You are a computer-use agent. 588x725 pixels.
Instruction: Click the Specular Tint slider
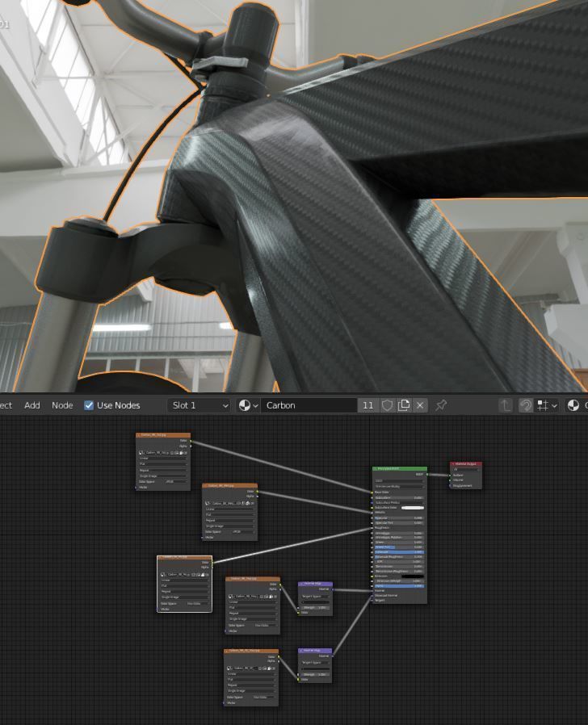pyautogui.click(x=400, y=523)
